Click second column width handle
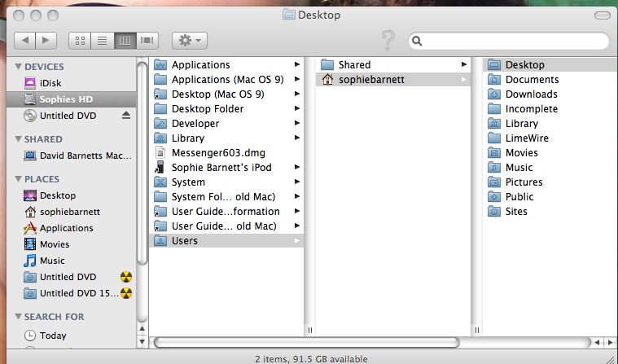 point(477,330)
